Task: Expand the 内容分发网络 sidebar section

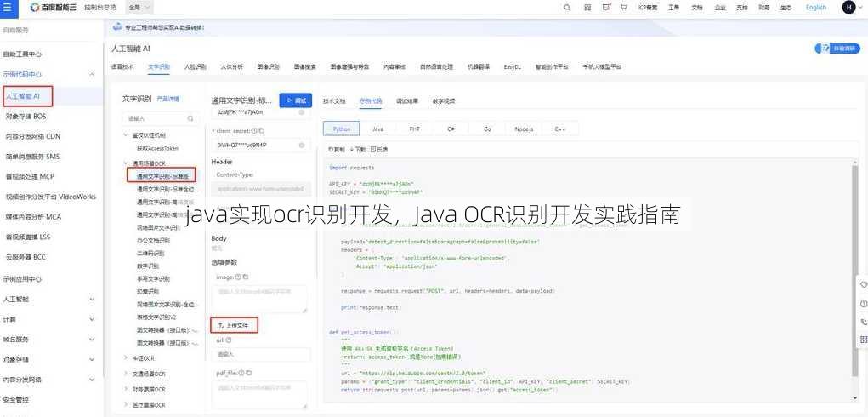Action: (92, 380)
